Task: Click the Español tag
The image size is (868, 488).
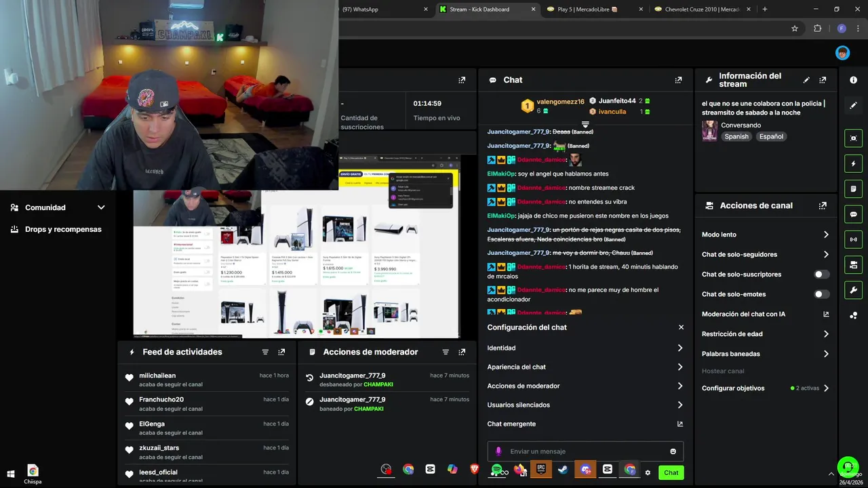Action: tap(771, 136)
